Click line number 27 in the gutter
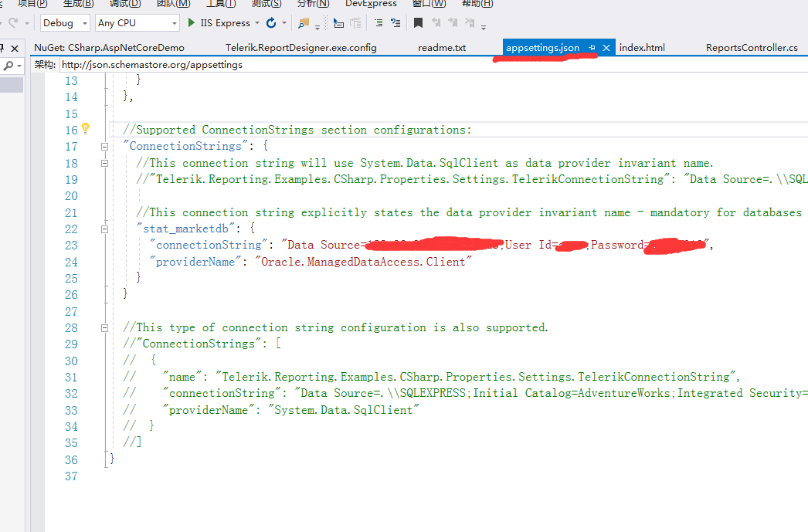Image resolution: width=808 pixels, height=532 pixels. (71, 312)
